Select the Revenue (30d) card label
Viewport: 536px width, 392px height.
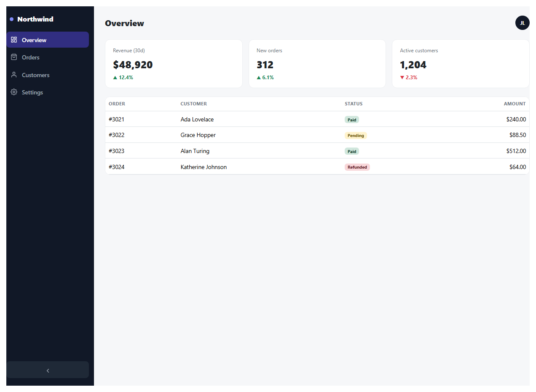129,51
